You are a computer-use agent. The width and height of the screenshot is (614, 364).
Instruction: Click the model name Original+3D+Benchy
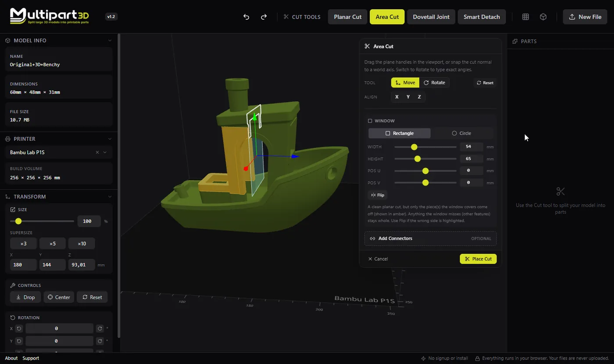click(x=35, y=64)
